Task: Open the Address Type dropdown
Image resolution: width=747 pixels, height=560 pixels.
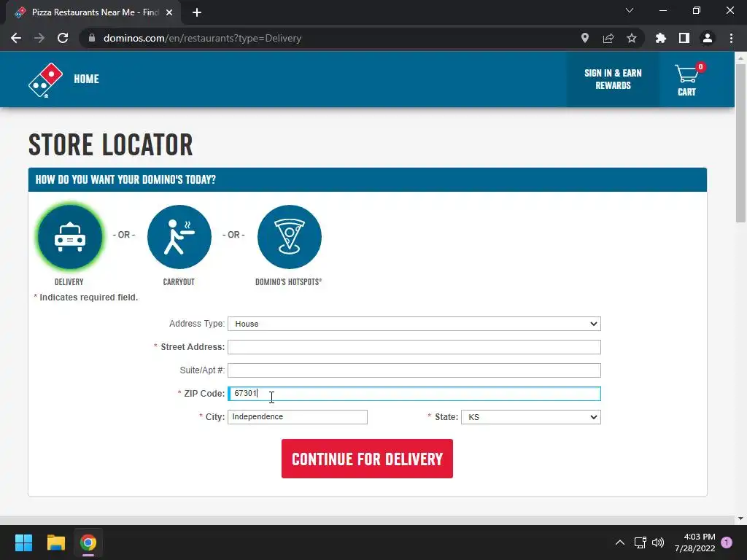Action: click(414, 324)
